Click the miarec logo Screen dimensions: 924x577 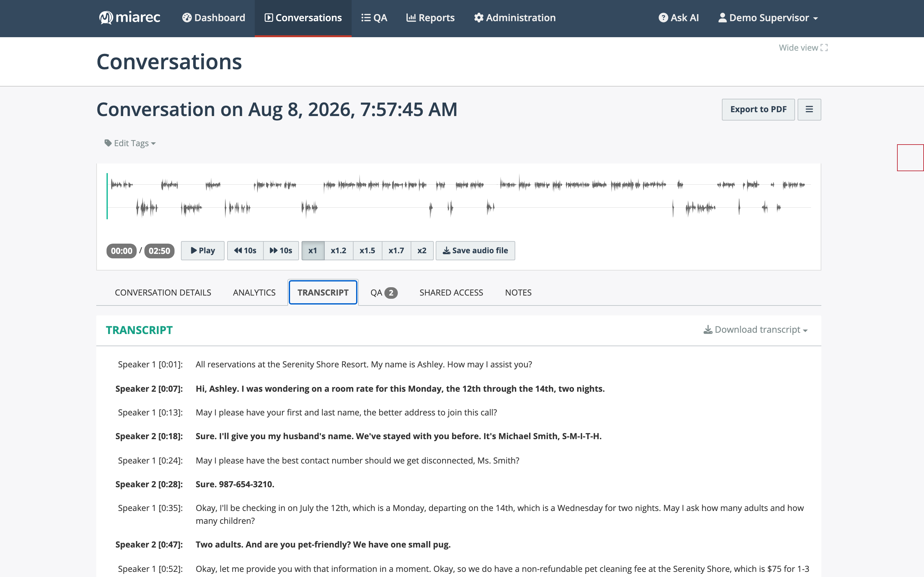129,18
